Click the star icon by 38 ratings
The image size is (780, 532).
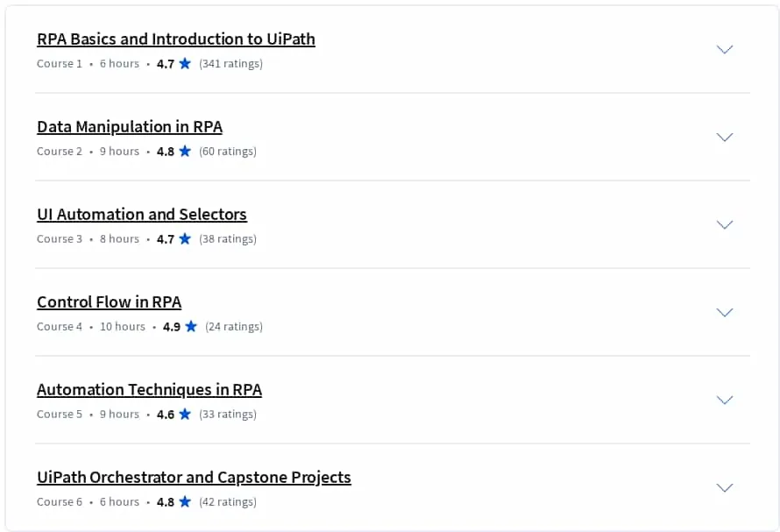pos(185,238)
